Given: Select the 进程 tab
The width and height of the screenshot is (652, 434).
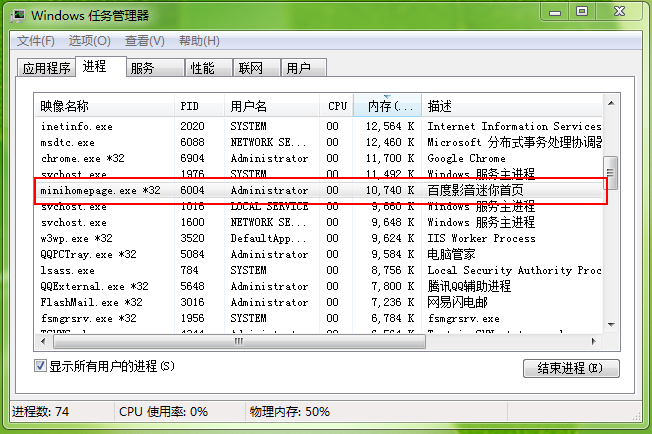Looking at the screenshot, I should [x=101, y=67].
